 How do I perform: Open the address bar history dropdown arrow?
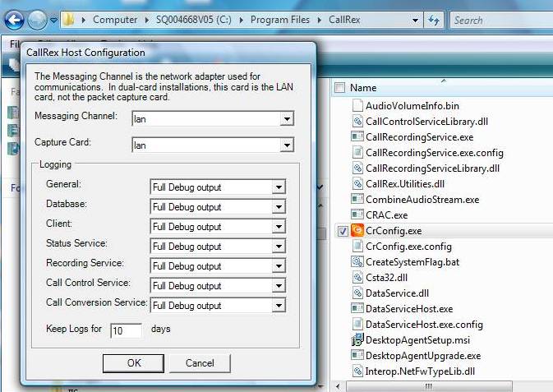416,20
